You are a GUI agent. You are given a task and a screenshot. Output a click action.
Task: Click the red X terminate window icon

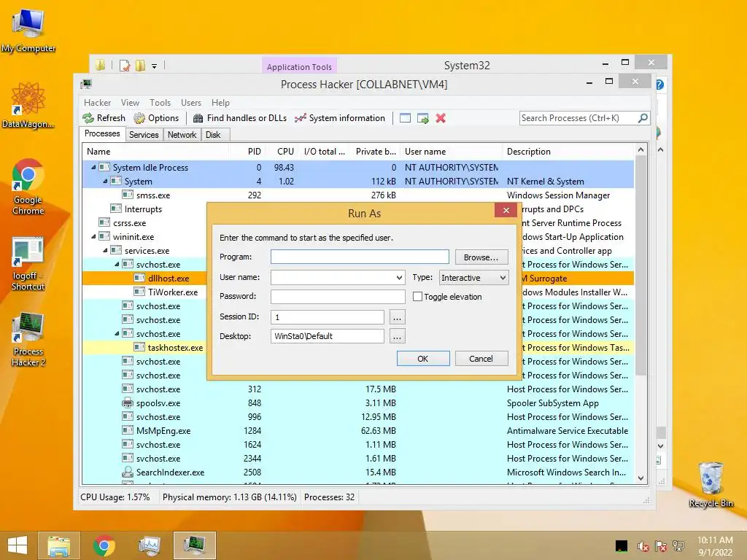[441, 118]
